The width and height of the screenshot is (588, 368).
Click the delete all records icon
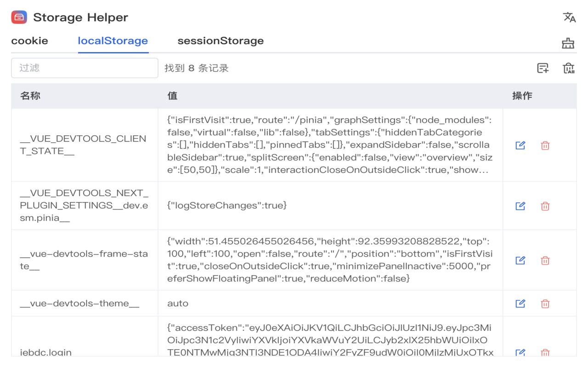569,68
